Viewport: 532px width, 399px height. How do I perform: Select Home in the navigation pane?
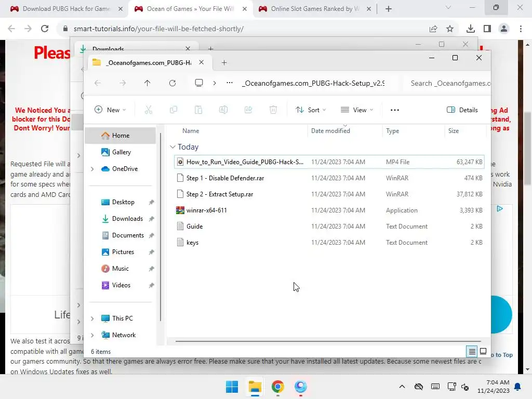[x=120, y=136]
